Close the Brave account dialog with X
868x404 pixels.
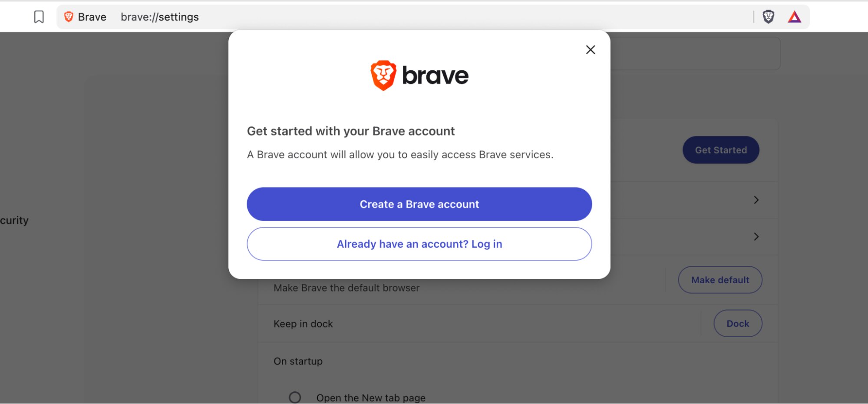point(590,50)
